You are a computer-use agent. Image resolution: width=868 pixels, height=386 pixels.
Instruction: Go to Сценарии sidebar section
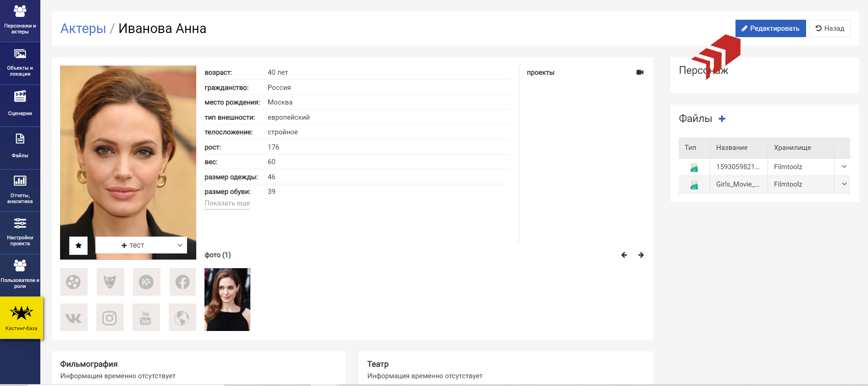tap(20, 105)
